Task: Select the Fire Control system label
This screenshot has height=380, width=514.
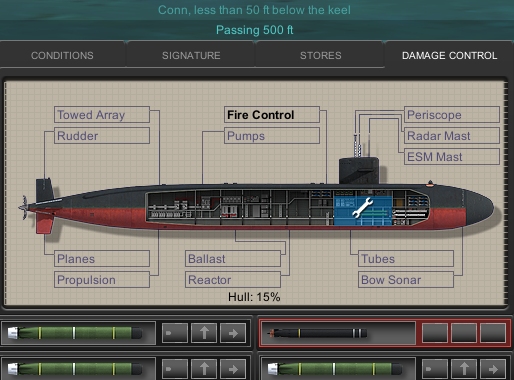Action: coord(272,115)
